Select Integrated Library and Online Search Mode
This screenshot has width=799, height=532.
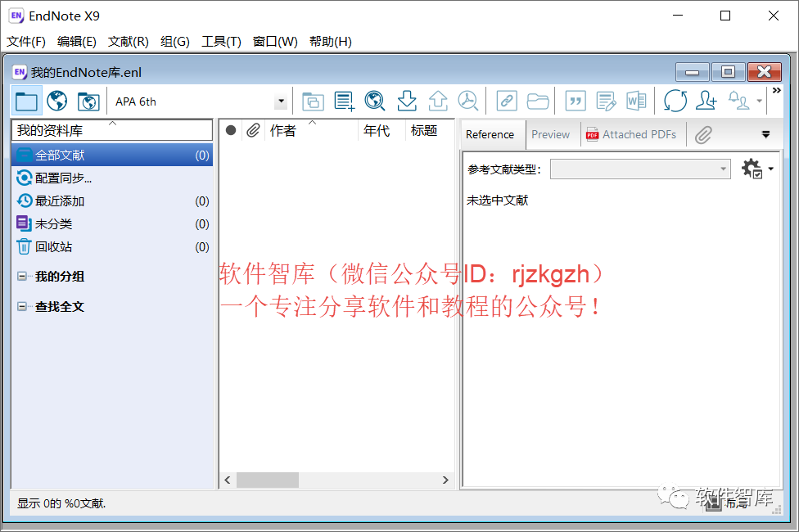(x=88, y=101)
